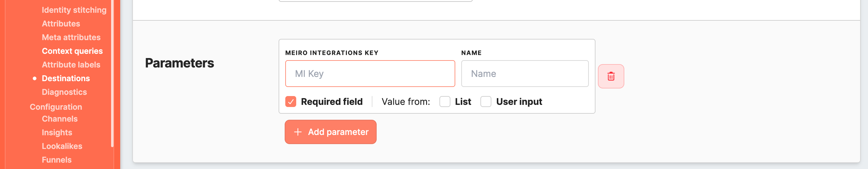Navigate to Context queries
Viewport: 868px width, 169px height.
click(x=72, y=51)
